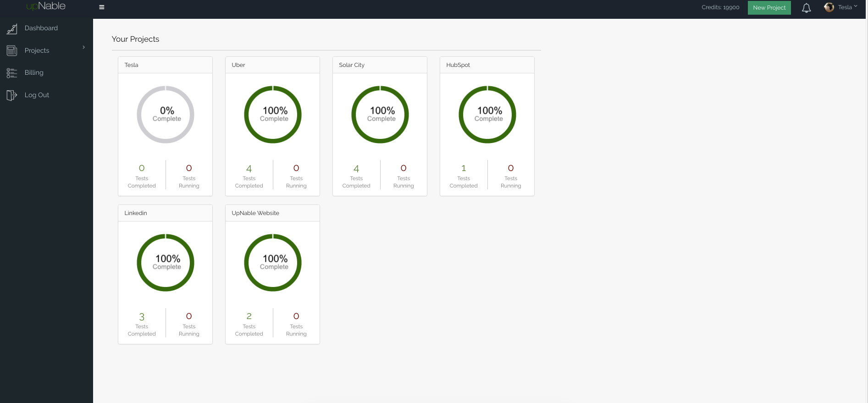
Task: Click UpNable Website's 100% progress ring
Action: pos(273,263)
